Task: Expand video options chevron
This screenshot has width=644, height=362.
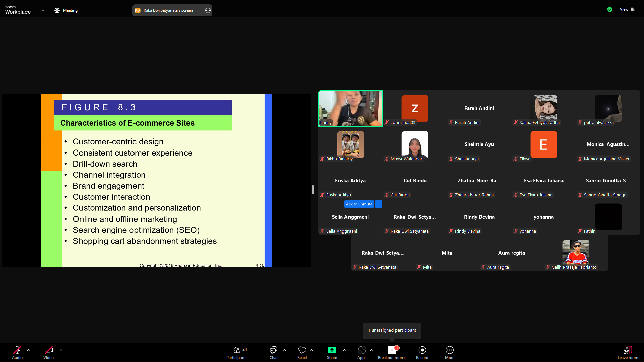Action: [61, 350]
